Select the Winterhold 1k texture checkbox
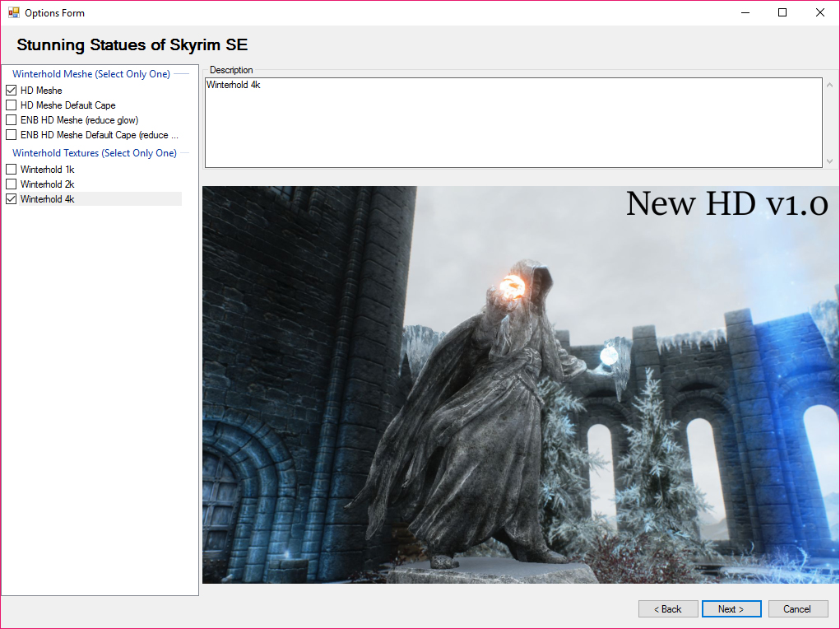The height and width of the screenshot is (629, 840). click(x=12, y=170)
